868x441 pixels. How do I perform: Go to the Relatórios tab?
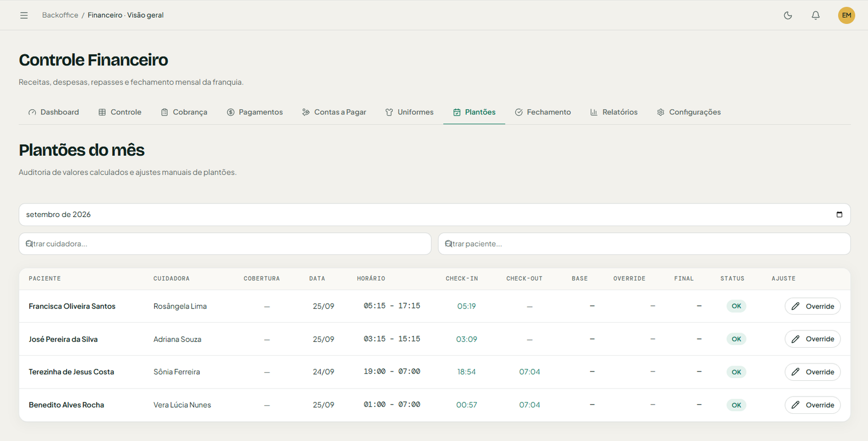coord(614,112)
